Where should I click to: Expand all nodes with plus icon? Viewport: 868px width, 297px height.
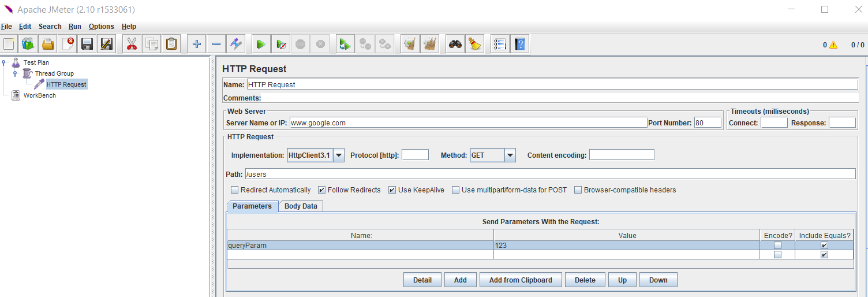click(197, 44)
